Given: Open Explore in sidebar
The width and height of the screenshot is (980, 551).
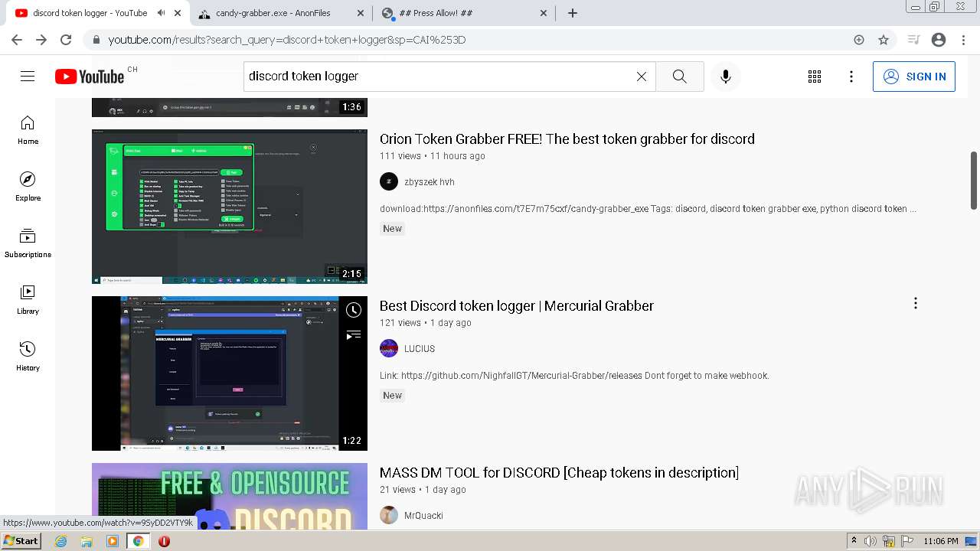Looking at the screenshot, I should coord(28,187).
